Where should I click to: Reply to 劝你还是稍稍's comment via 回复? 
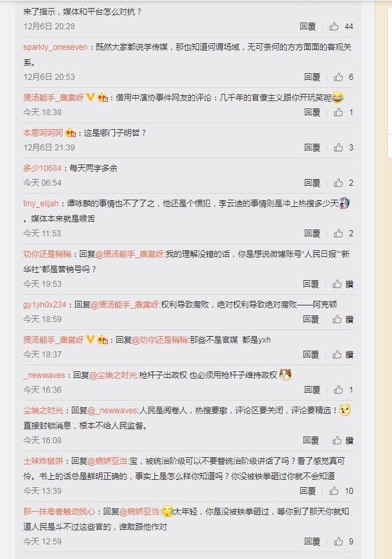click(x=311, y=284)
